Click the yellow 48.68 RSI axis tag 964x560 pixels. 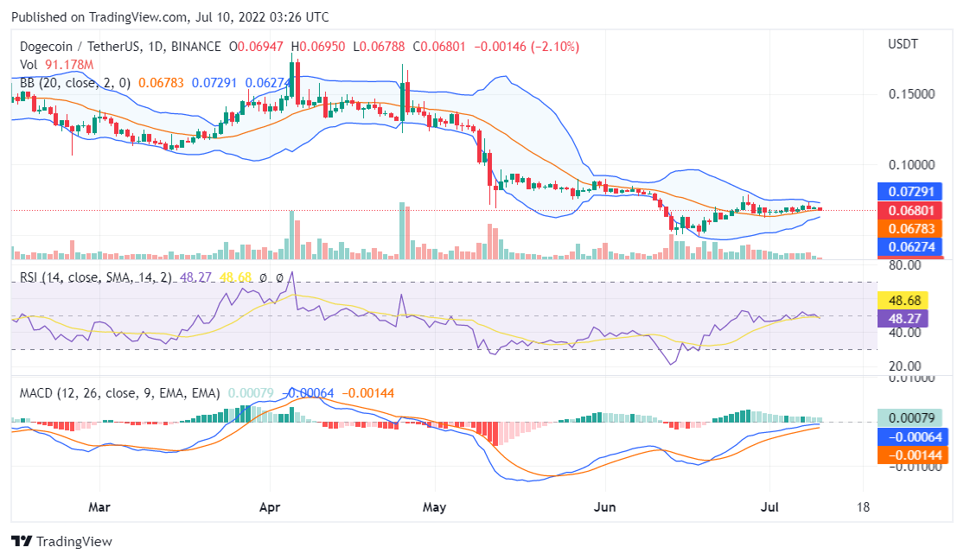point(903,300)
